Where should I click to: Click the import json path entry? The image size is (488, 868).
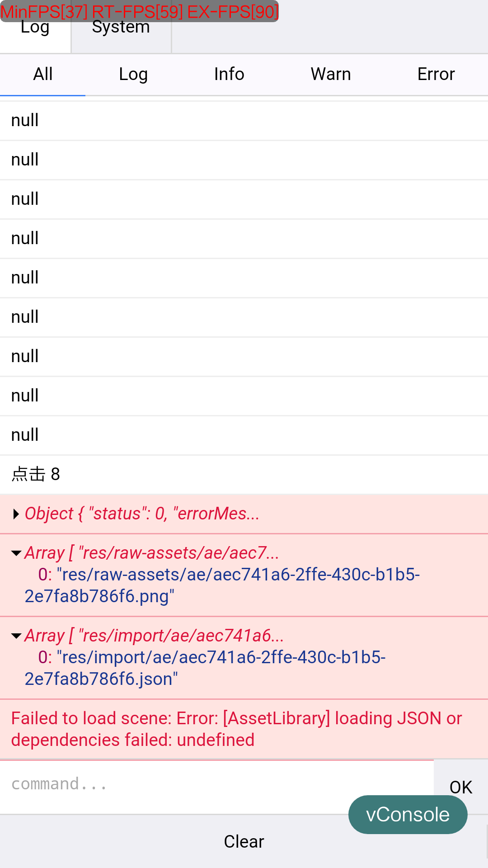click(206, 668)
